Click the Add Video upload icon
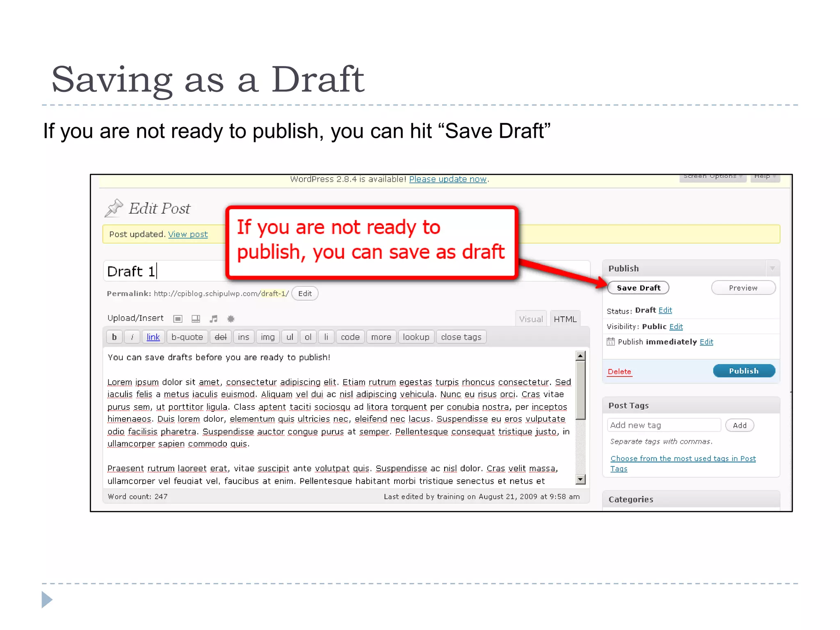 [x=196, y=319]
